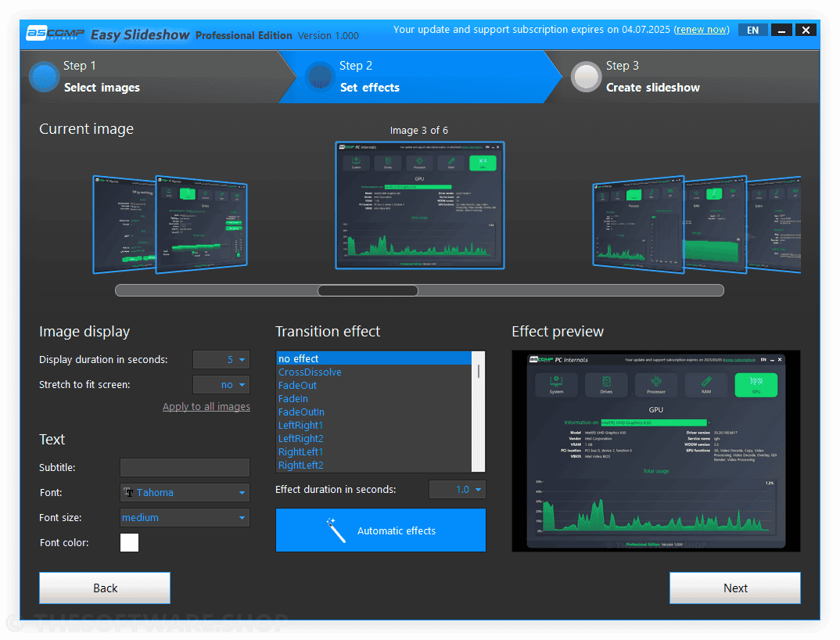Screen dimensions: 840x640
Task: Select the LeftRight2 transition effect
Action: tap(374, 438)
